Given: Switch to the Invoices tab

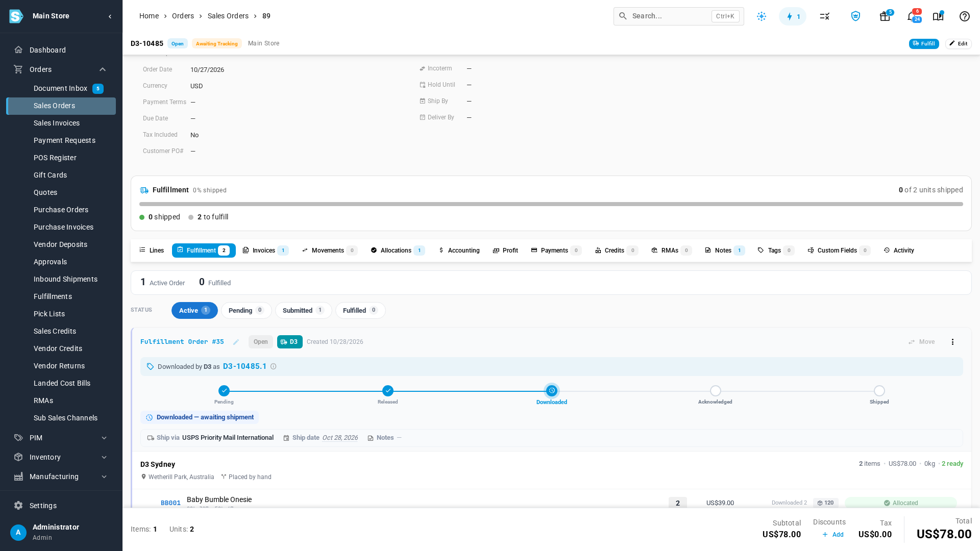Looking at the screenshot, I should 265,251.
